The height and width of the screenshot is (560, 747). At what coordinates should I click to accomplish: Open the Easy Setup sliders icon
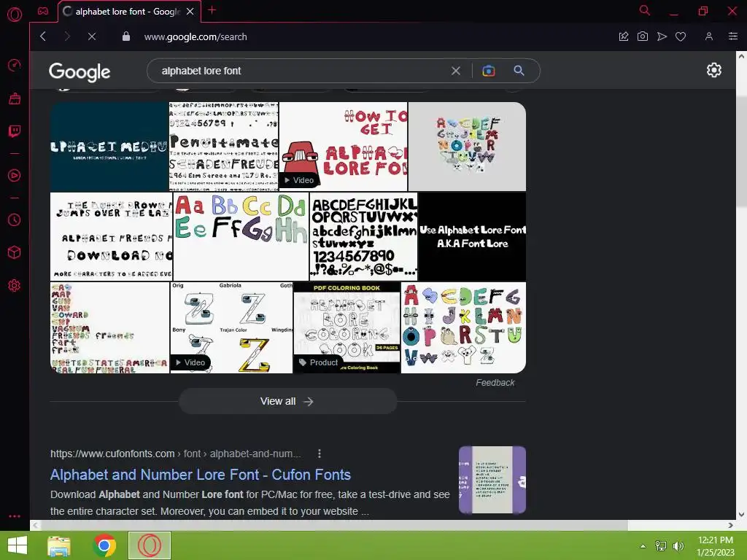[733, 36]
